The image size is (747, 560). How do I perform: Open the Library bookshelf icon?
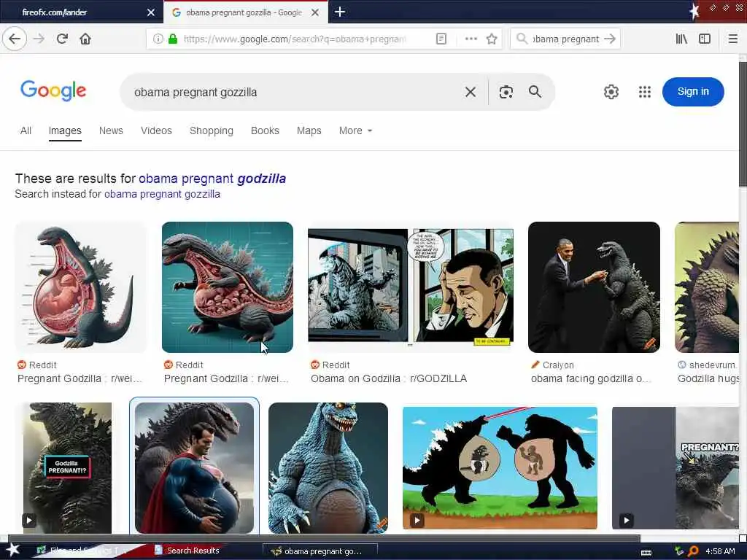(681, 39)
